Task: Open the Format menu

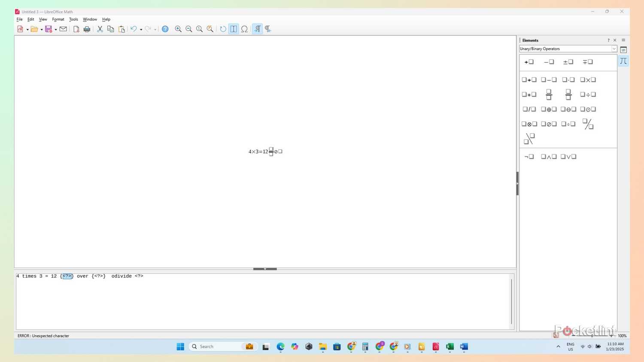Action: click(58, 19)
